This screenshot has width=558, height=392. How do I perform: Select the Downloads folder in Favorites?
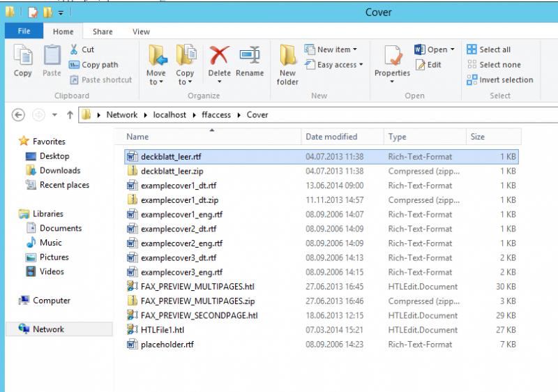tap(59, 170)
